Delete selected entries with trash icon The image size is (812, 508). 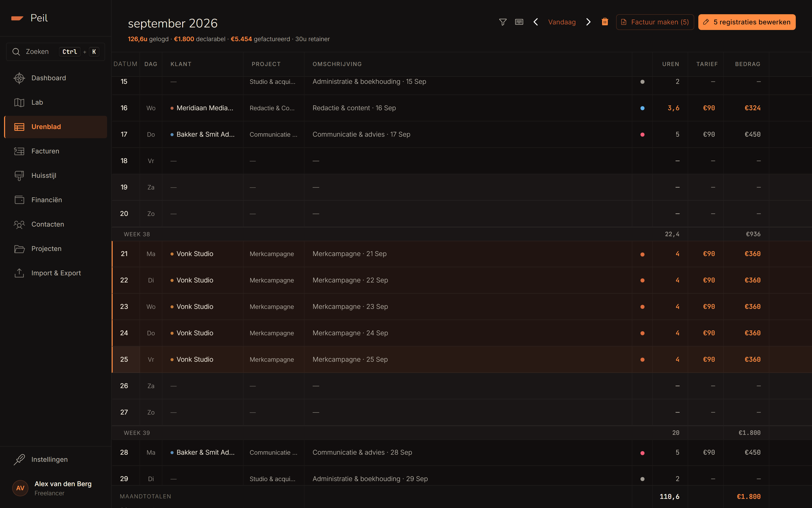[x=605, y=22]
